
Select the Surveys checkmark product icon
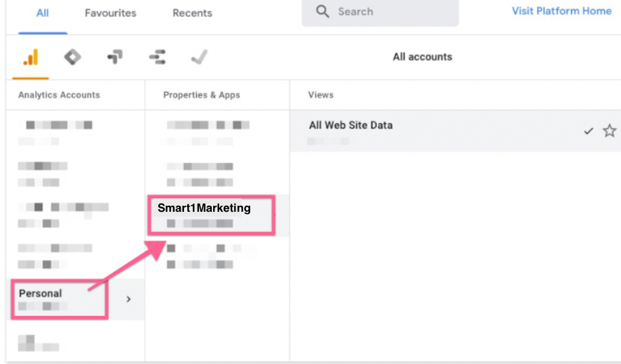click(199, 58)
